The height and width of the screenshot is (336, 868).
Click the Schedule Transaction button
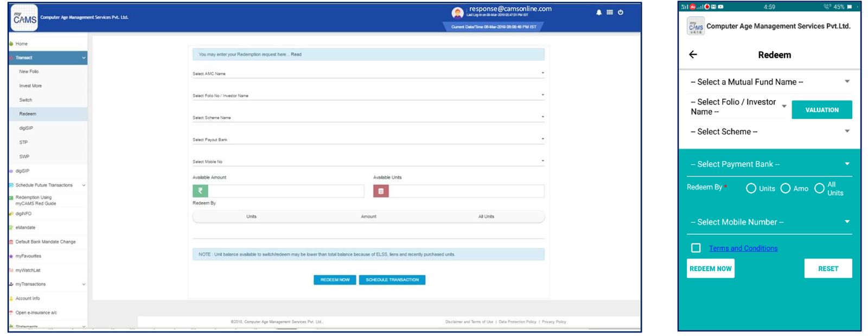[x=392, y=280]
